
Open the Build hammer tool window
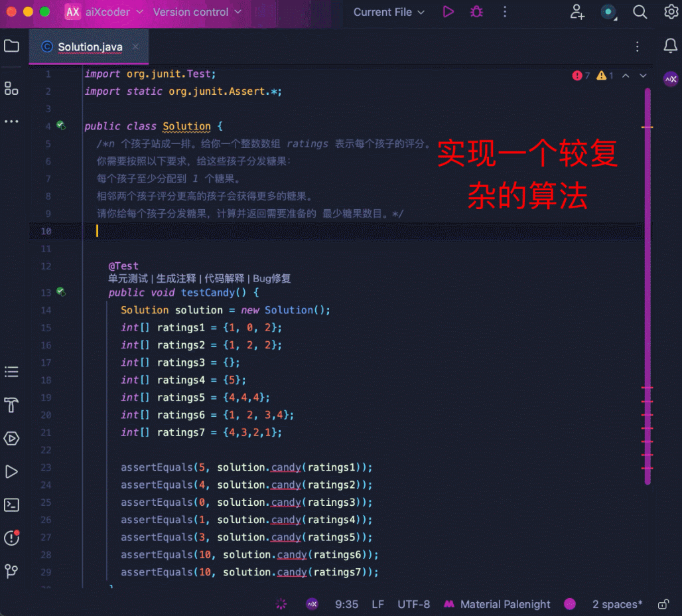tap(11, 405)
